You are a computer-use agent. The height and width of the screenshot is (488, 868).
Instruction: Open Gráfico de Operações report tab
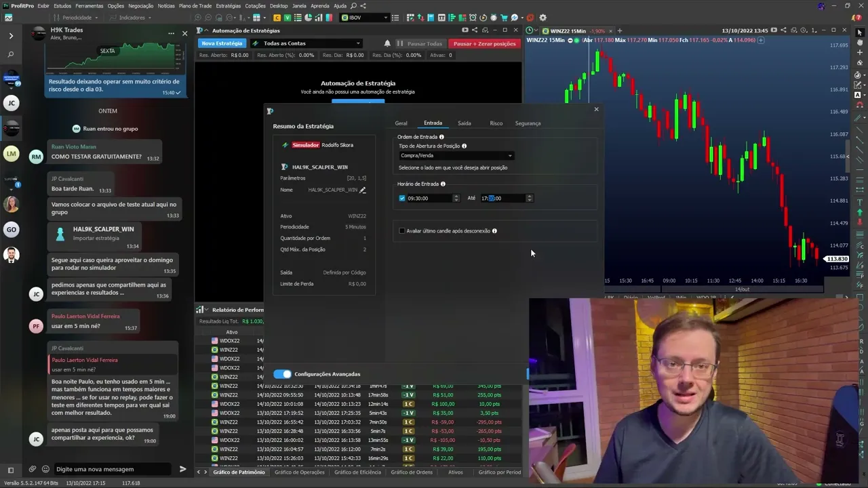tap(300, 472)
